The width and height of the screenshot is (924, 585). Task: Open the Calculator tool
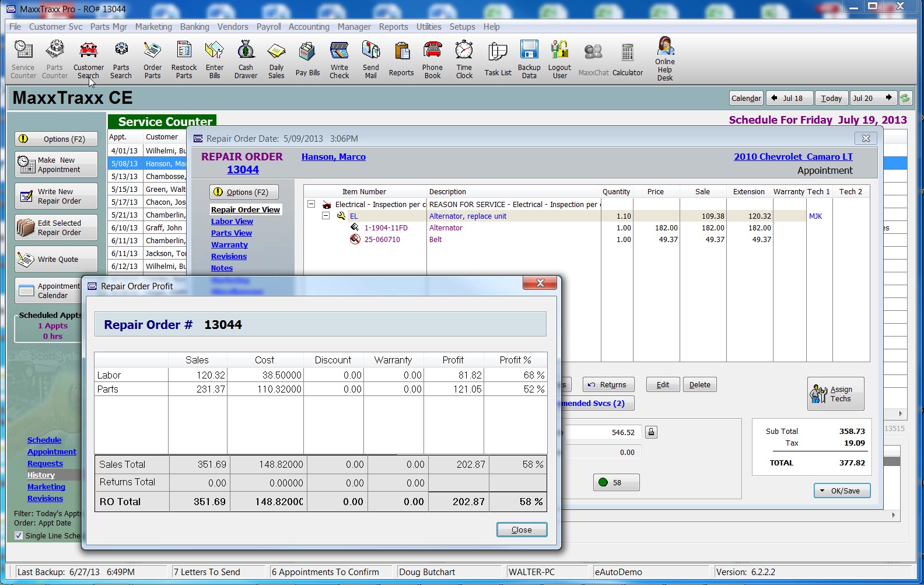628,59
